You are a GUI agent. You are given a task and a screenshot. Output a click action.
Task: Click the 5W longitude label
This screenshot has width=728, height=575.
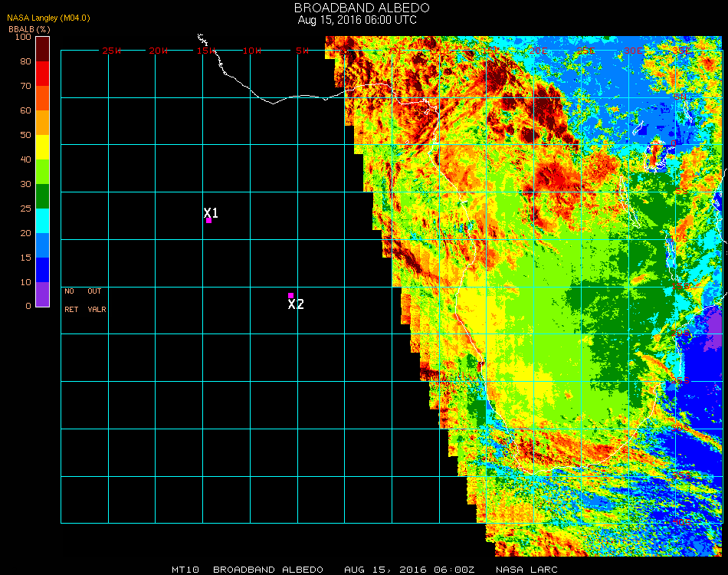301,51
